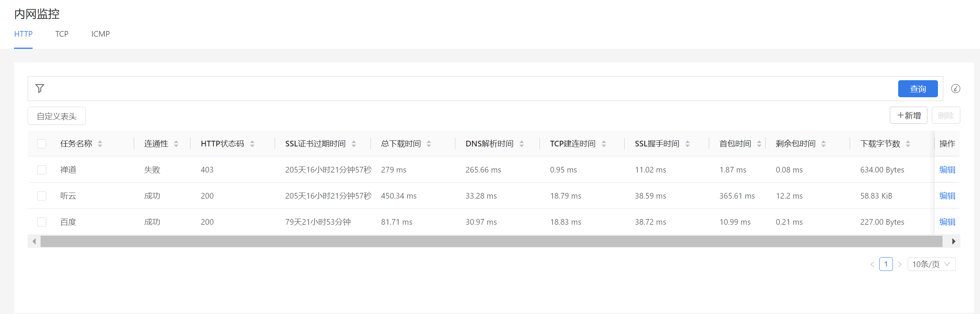The image size is (980, 314).
Task: Sort by 下载字节数 column
Action: 908,144
